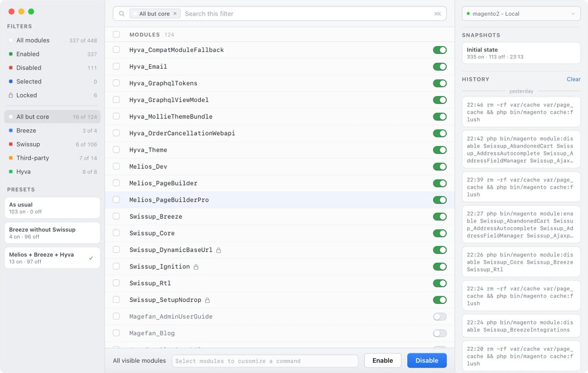The width and height of the screenshot is (588, 373).
Task: Select the Disabled filter
Action: click(52, 68)
